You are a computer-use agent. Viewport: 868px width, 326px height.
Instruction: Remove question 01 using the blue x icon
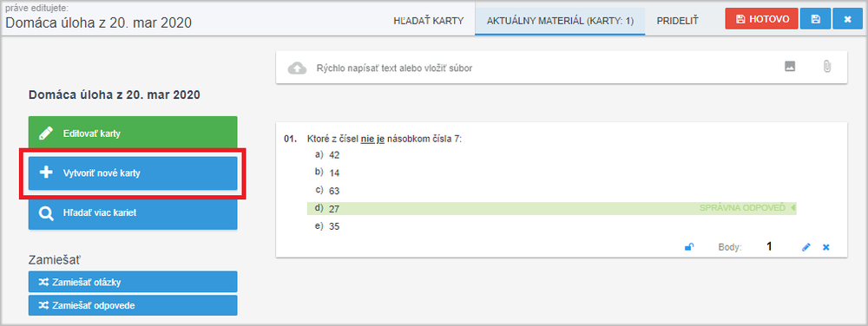(826, 247)
